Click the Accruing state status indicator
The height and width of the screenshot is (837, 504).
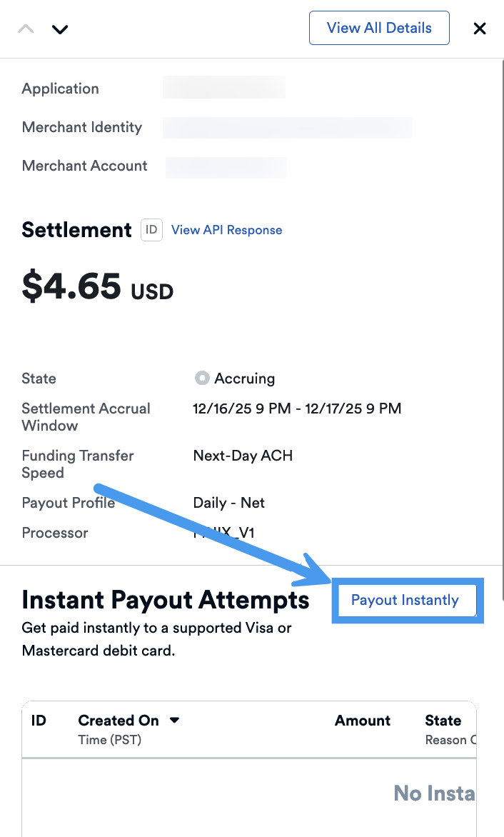pyautogui.click(x=202, y=378)
